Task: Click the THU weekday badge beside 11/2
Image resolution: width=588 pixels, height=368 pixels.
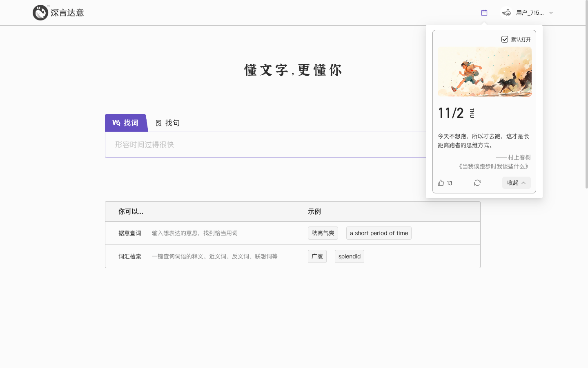Action: click(472, 113)
